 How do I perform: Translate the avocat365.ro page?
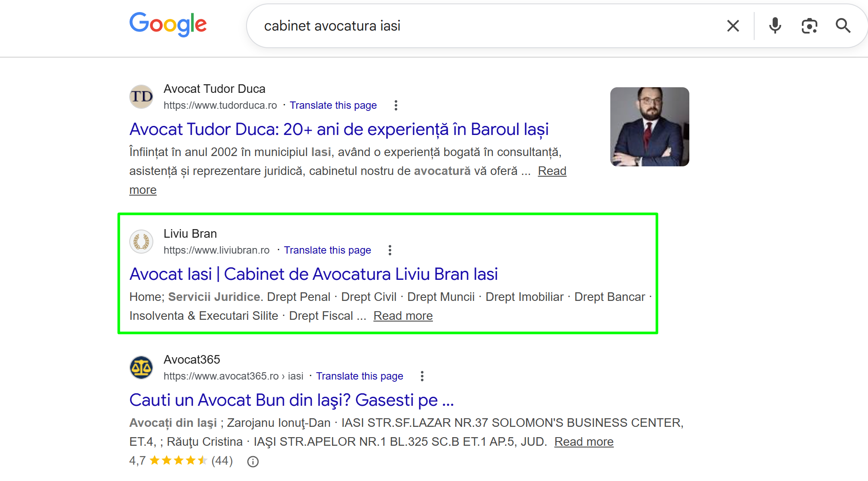(x=359, y=376)
